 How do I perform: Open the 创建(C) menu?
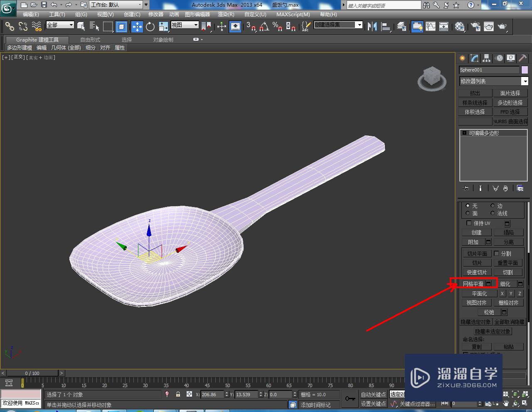click(x=132, y=14)
